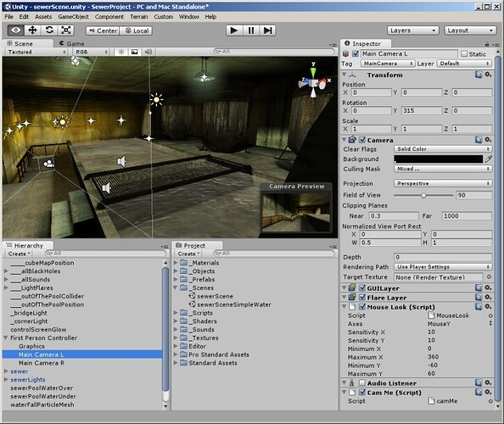
Task: Select the Move tool in toolbar
Action: (x=32, y=31)
